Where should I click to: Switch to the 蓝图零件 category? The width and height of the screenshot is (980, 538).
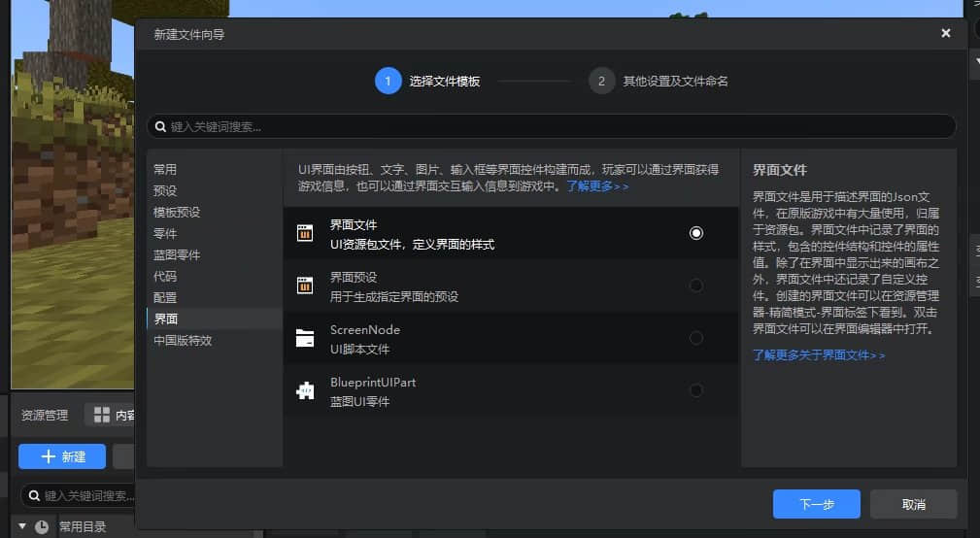click(177, 254)
